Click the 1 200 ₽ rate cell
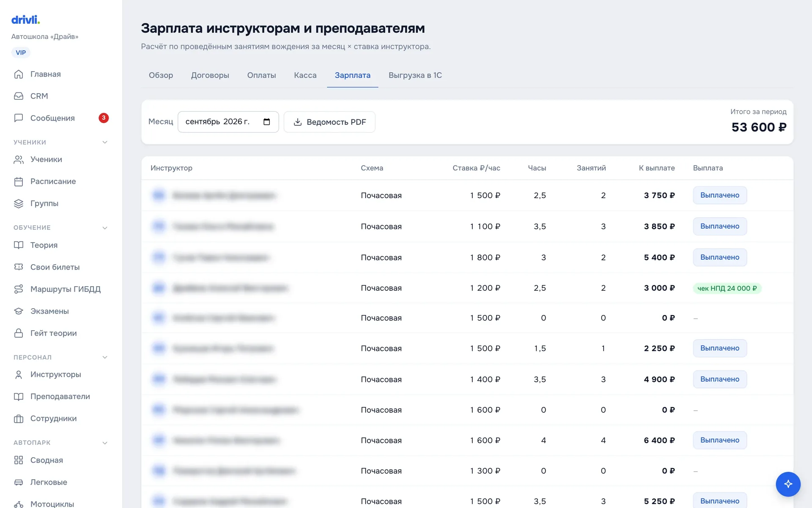812x508 pixels. point(485,288)
